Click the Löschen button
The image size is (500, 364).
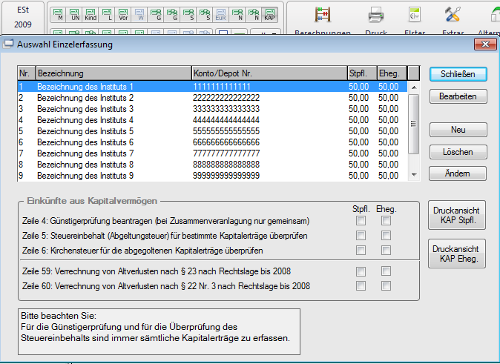pyautogui.click(x=458, y=152)
